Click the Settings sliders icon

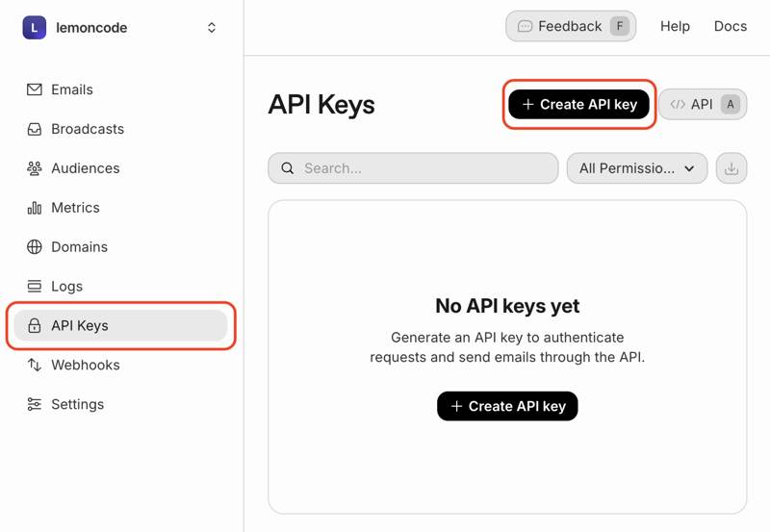pos(35,405)
